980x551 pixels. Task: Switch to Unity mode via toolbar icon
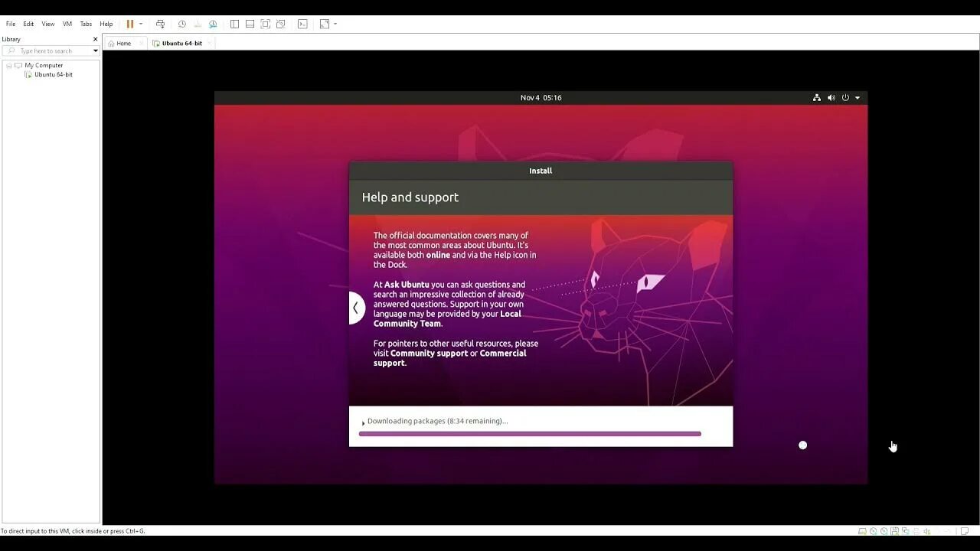[281, 24]
